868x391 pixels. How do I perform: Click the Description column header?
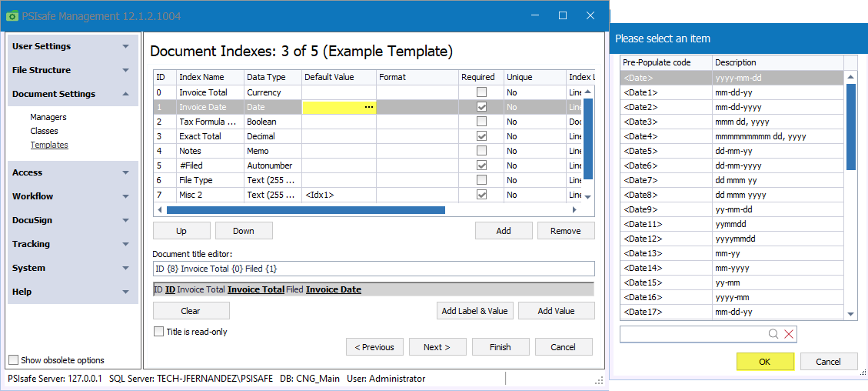click(778, 62)
